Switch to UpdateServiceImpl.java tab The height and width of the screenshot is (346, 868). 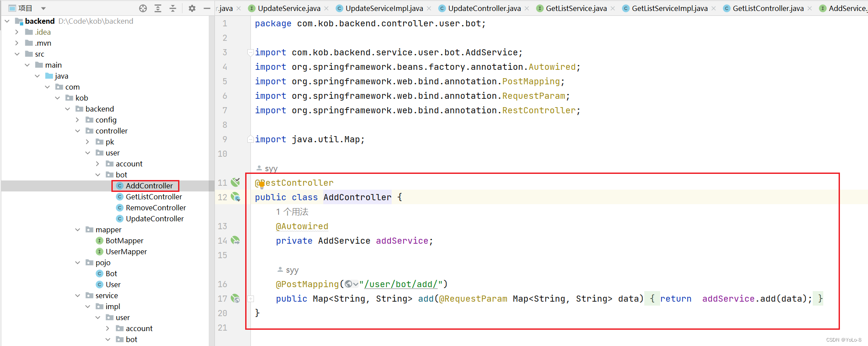point(384,8)
